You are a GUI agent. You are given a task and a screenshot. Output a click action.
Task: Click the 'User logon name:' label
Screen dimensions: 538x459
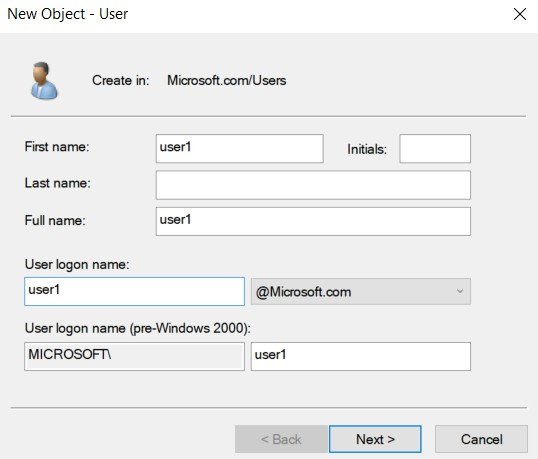[x=77, y=264]
